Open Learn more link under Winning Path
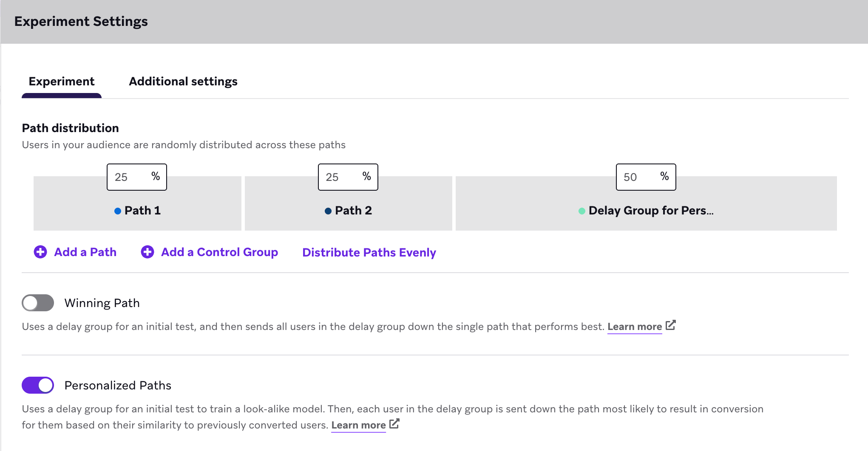Viewport: 868px width, 451px height. pos(635,327)
